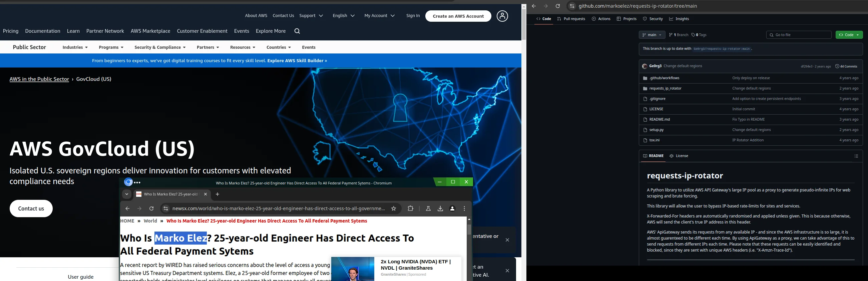Open the .github/workflows folder
This screenshot has width=868, height=281.
click(664, 78)
